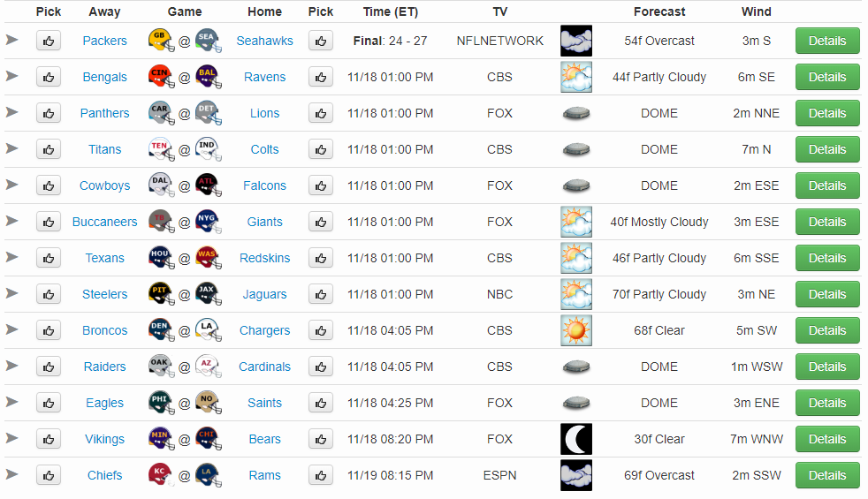Click the Forecast column header
Screen dimensions: 868x499
pos(659,11)
